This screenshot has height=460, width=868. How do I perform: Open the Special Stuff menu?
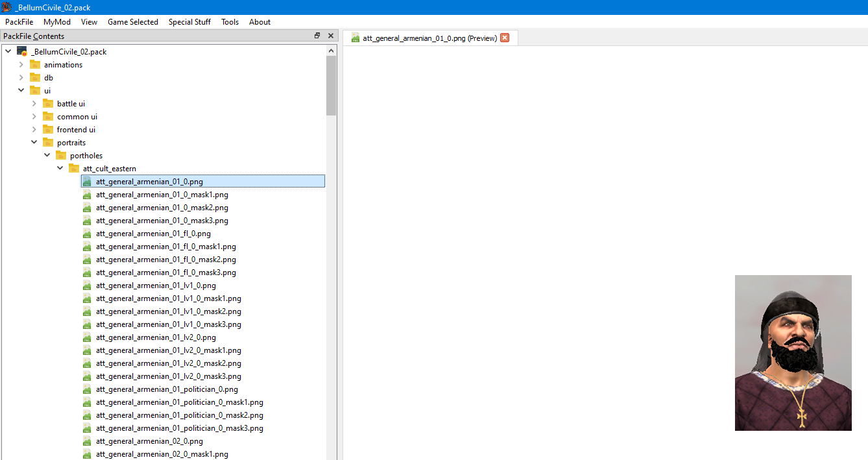pos(189,21)
